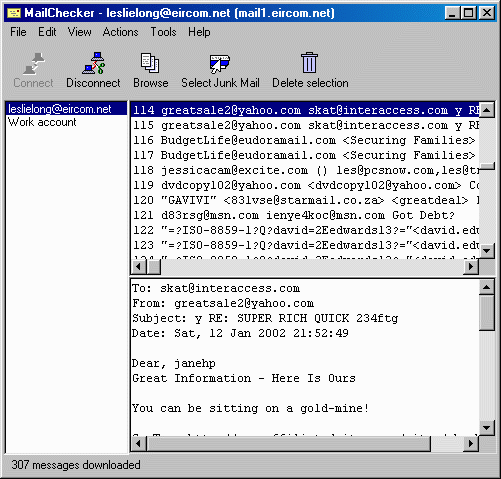
Task: Click the From: greatsale2@yahoo.com line
Action: [x=223, y=303]
